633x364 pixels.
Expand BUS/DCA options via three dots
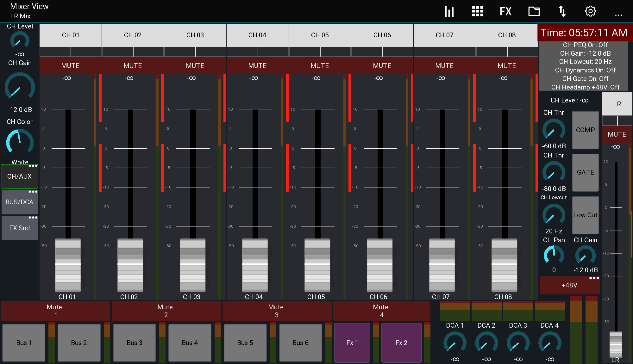[33, 191]
